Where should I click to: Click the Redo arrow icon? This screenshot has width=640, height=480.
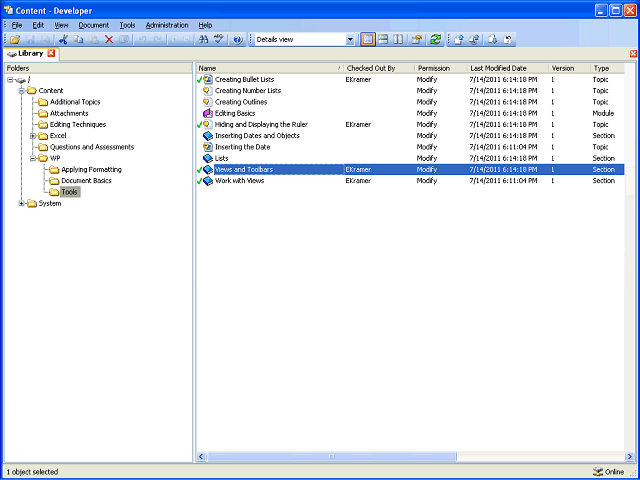[158, 40]
